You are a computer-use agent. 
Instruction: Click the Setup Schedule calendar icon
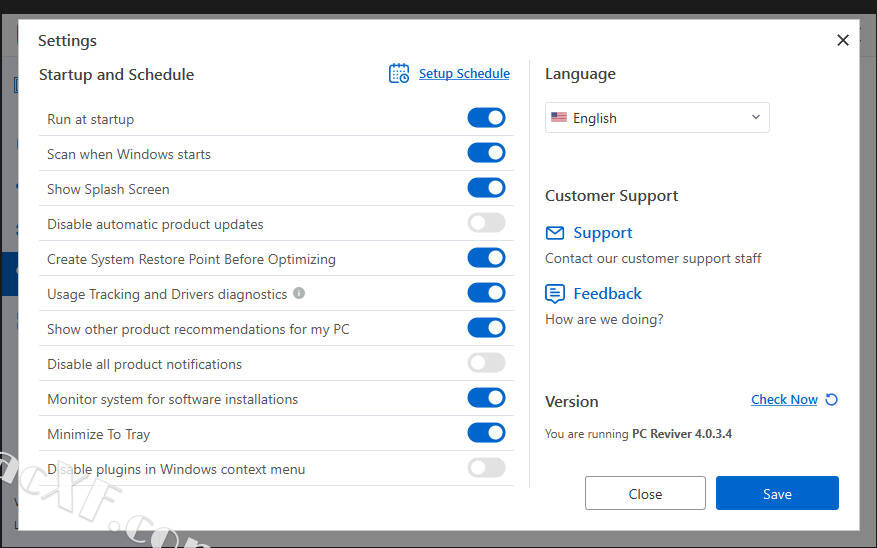tap(399, 74)
